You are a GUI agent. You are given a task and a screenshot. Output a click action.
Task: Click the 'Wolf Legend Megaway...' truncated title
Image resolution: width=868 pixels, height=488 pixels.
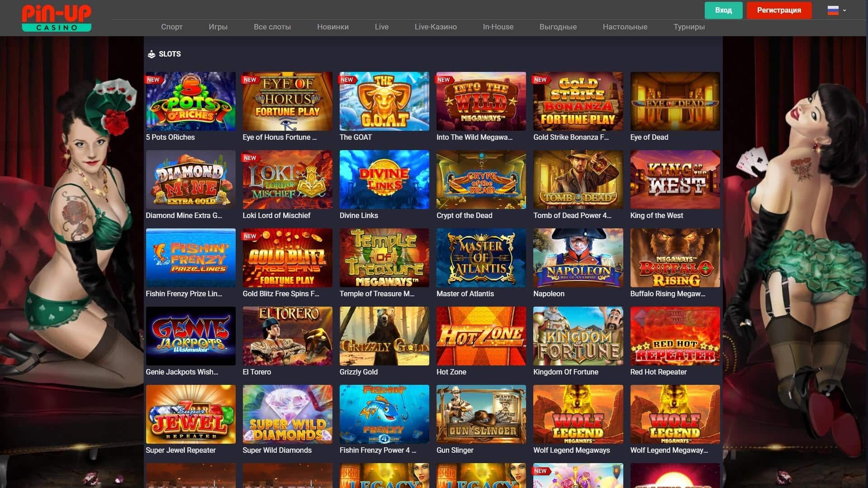click(x=669, y=450)
